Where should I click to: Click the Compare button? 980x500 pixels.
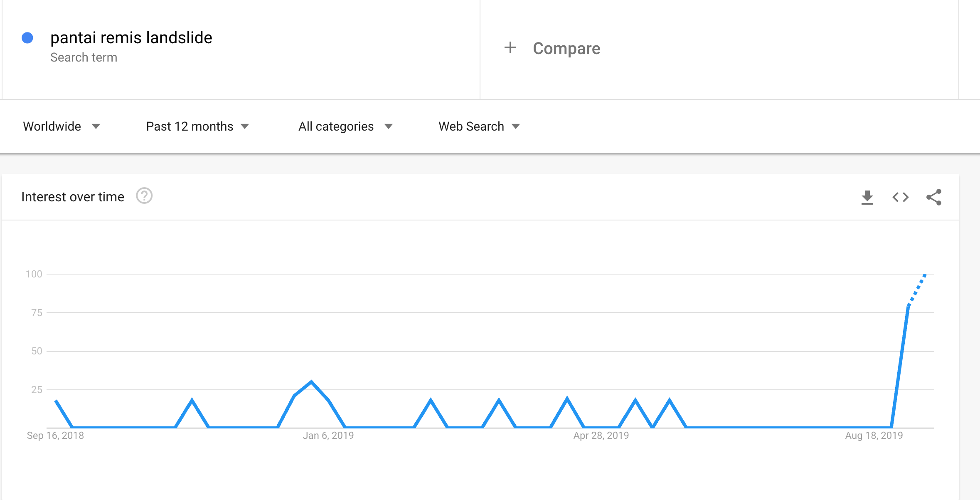tap(552, 48)
